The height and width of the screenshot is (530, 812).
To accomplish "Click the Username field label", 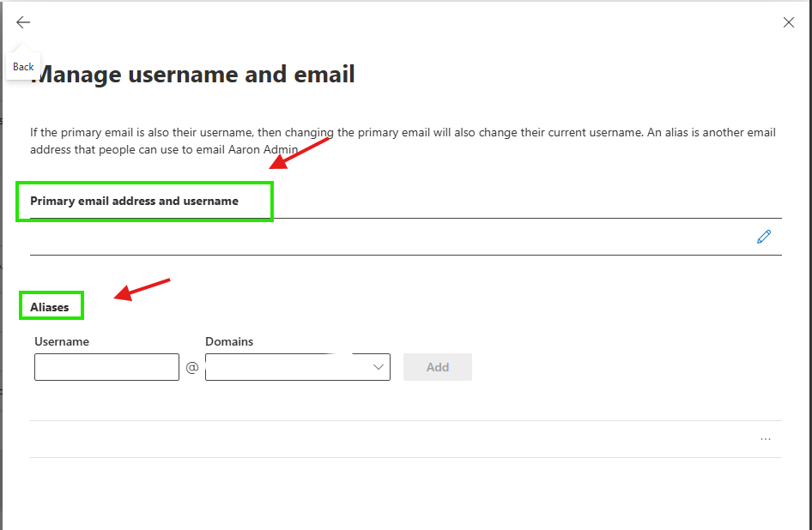I will (x=62, y=341).
